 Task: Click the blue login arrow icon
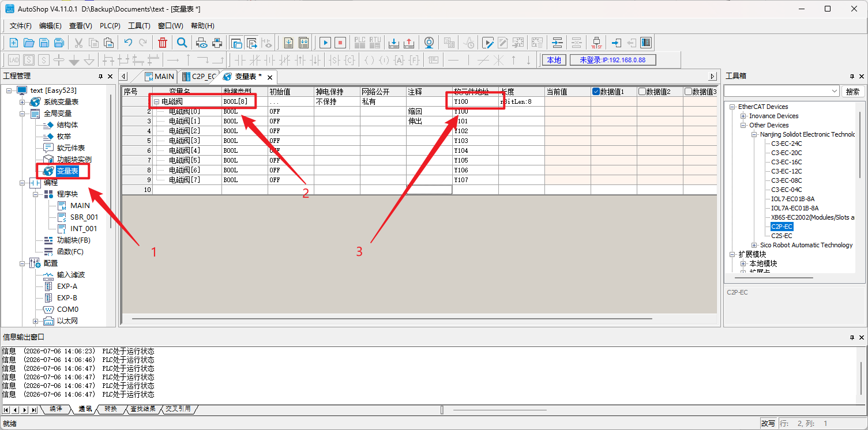point(617,43)
